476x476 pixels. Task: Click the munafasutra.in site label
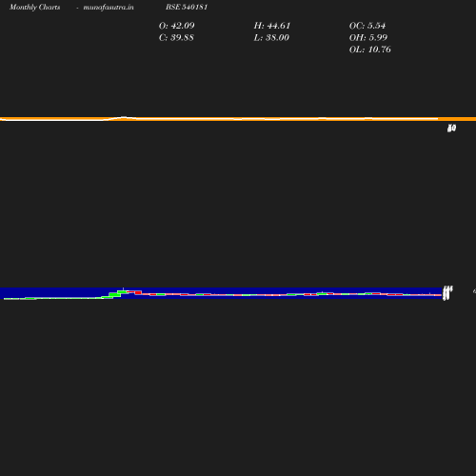click(x=109, y=7)
